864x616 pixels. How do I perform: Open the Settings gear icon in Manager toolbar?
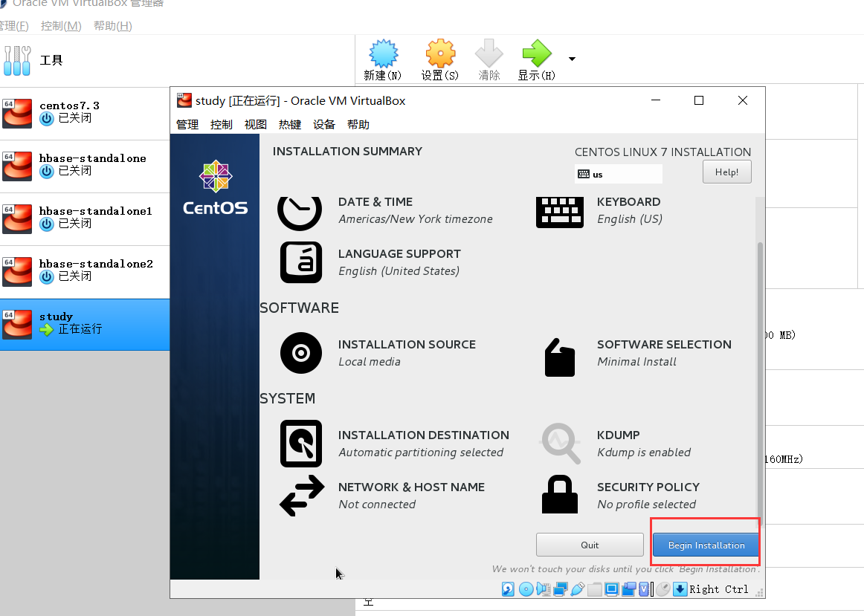click(440, 54)
